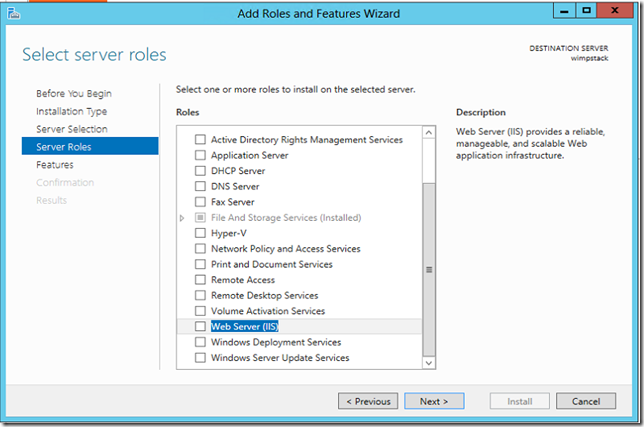Enable the Hyper-V role checkbox
This screenshot has width=644, height=427.
click(x=200, y=233)
